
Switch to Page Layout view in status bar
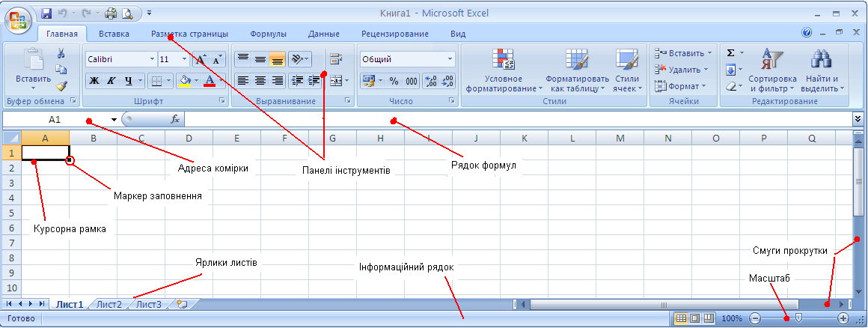(694, 318)
